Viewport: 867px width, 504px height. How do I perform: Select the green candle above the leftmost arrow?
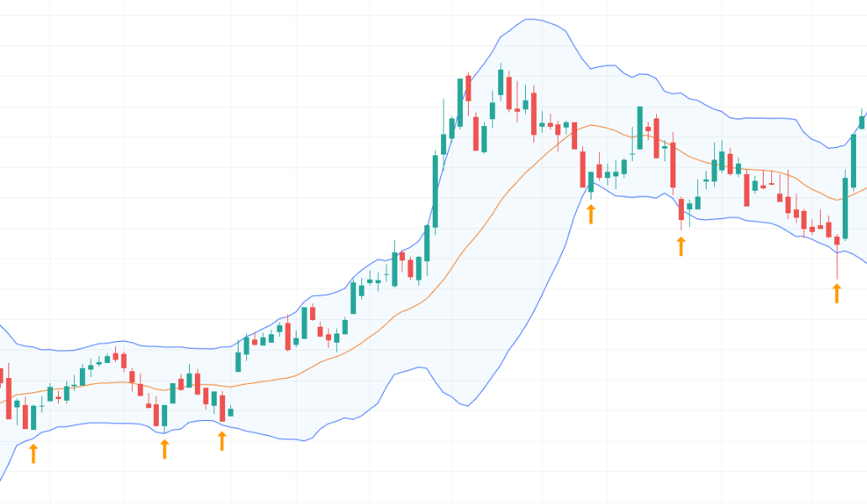pos(34,417)
